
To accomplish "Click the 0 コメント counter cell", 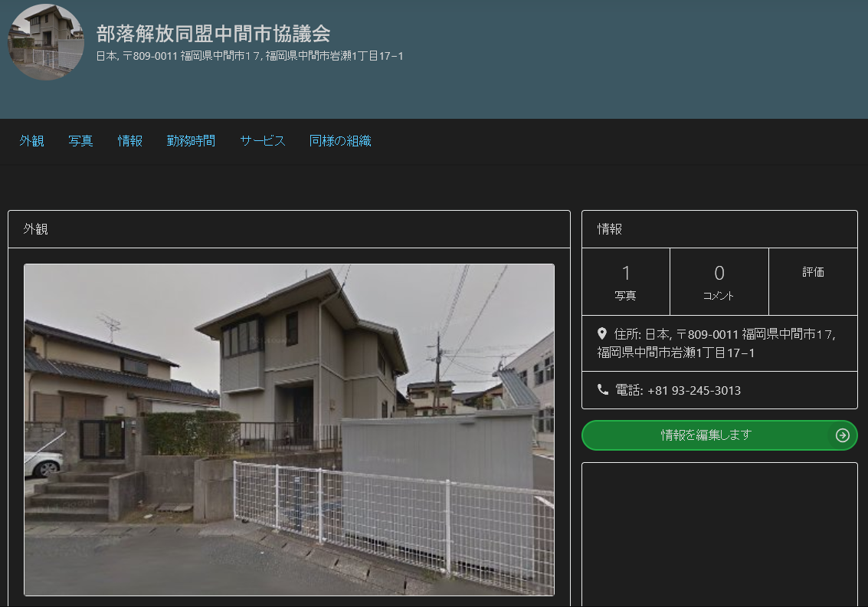I will coord(719,281).
